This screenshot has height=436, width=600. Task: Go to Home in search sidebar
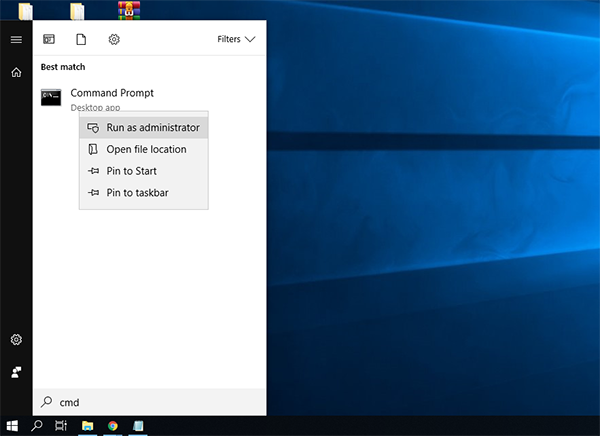click(16, 72)
